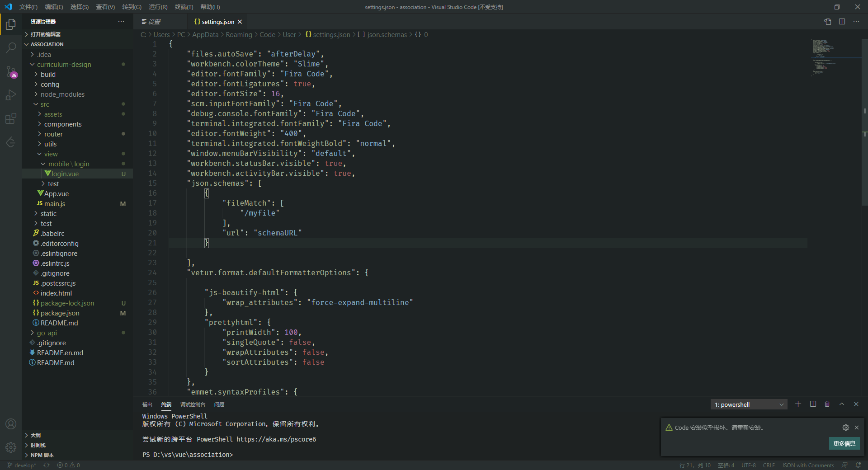Expand the 打开的编辑器 section
Viewport: 868px width, 470px height.
click(77, 34)
